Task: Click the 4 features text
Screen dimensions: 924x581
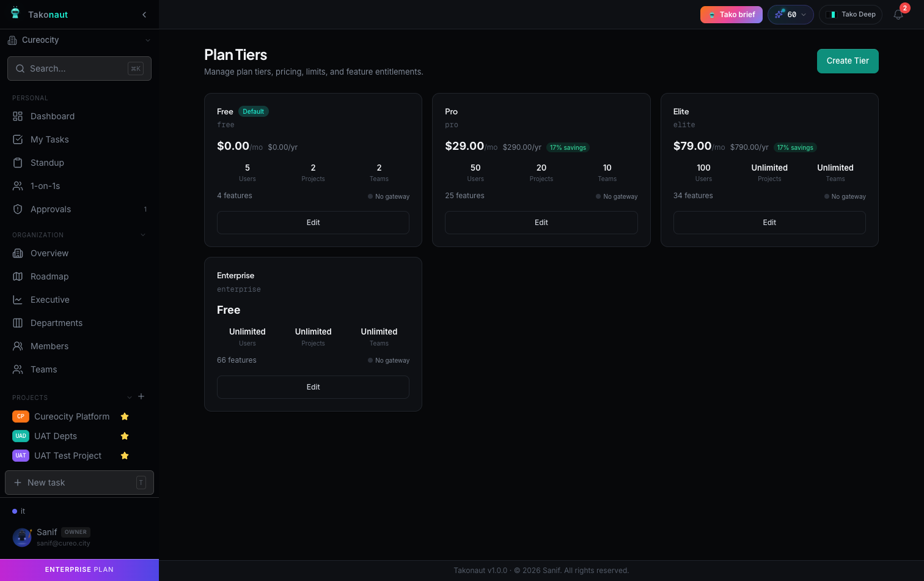Action: point(235,196)
